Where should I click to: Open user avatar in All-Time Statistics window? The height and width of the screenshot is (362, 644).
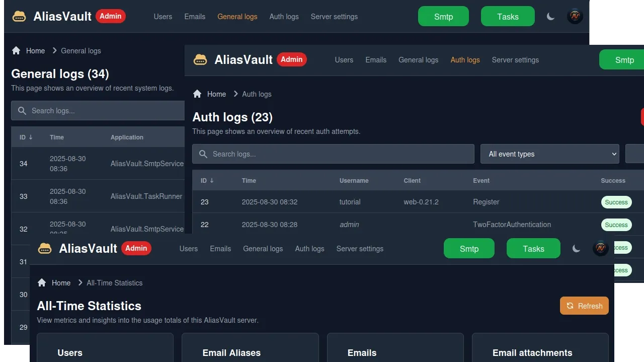[x=600, y=249]
